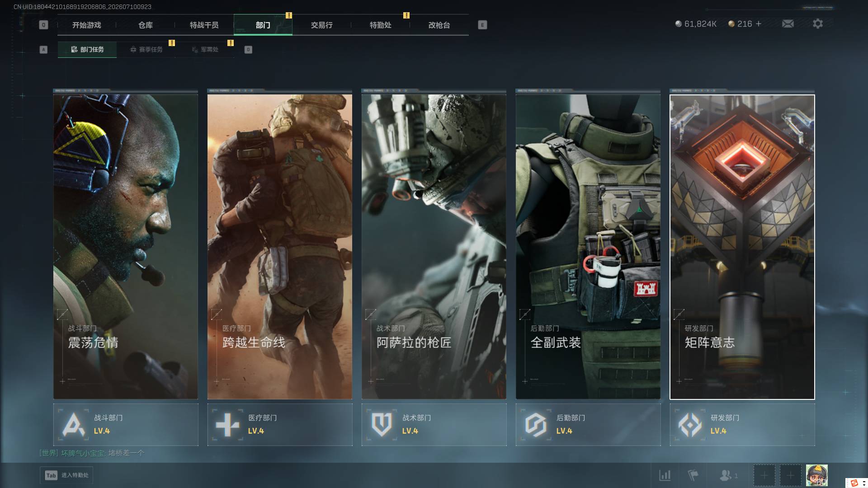The height and width of the screenshot is (488, 868).
Task: Switch to the 仓库 tab
Action: click(x=146, y=25)
